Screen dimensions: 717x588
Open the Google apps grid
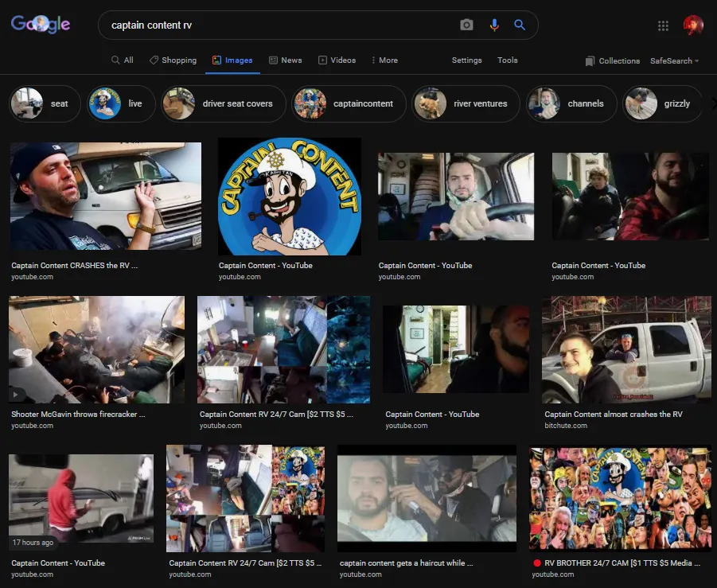tap(663, 25)
